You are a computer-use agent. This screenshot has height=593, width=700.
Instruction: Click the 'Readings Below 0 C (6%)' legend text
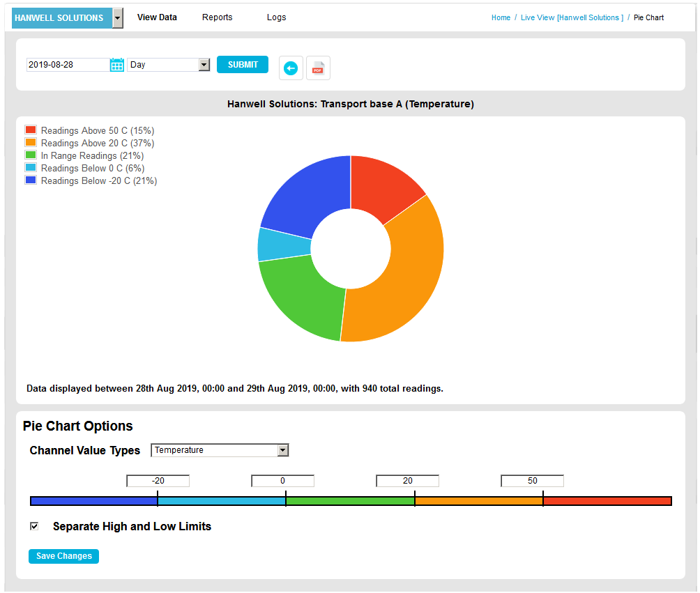coord(93,168)
